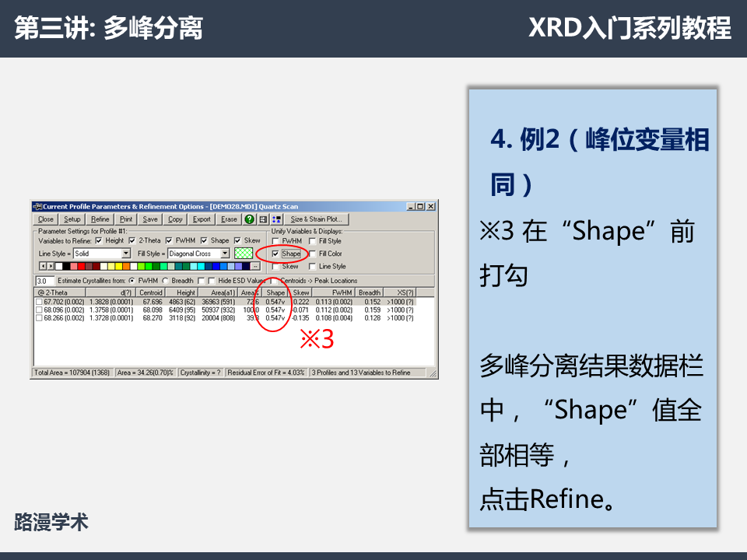747x560 pixels.
Task: Toggle Shape in Variables to Refine
Action: [x=204, y=240]
